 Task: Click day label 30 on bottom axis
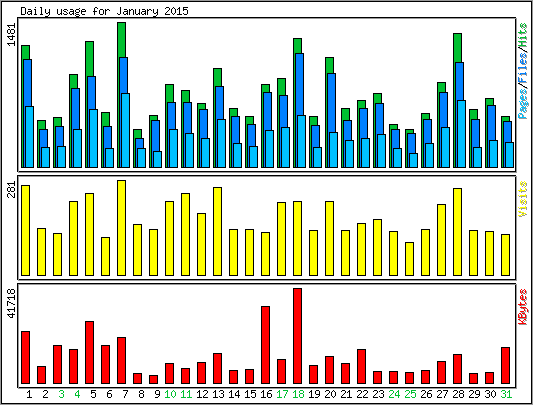pyautogui.click(x=490, y=394)
